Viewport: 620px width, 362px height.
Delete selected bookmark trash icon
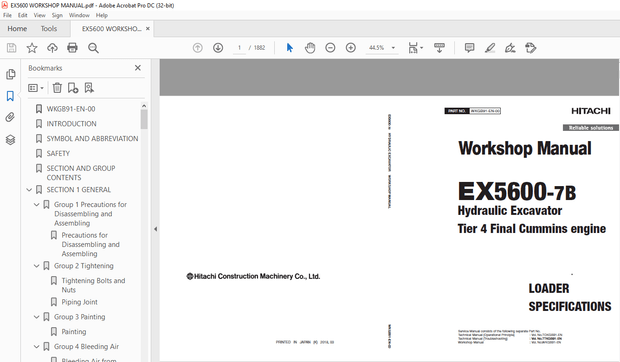point(57,87)
